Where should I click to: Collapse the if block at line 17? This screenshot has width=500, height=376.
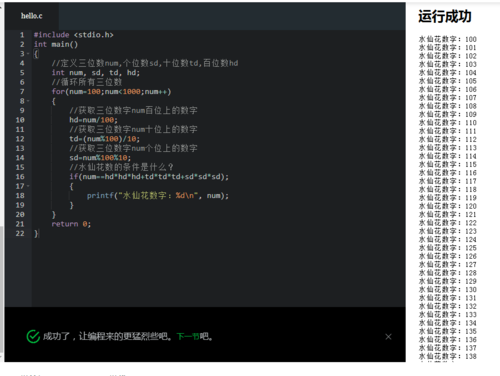pos(28,186)
